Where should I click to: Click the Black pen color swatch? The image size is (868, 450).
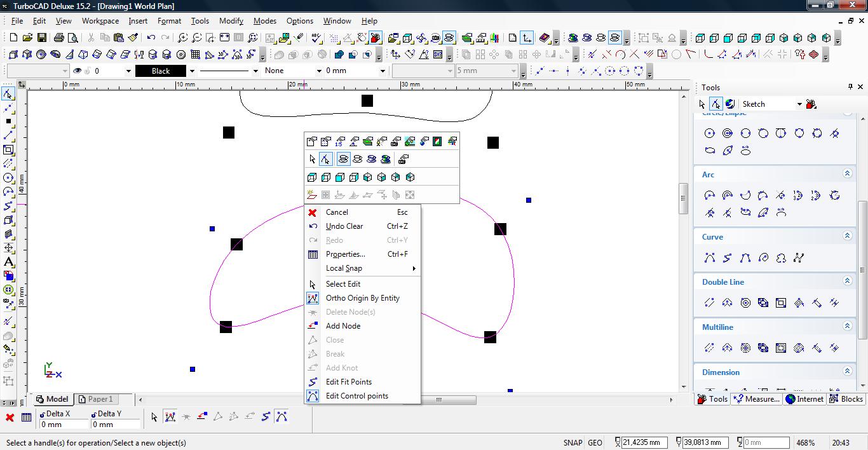tap(161, 71)
